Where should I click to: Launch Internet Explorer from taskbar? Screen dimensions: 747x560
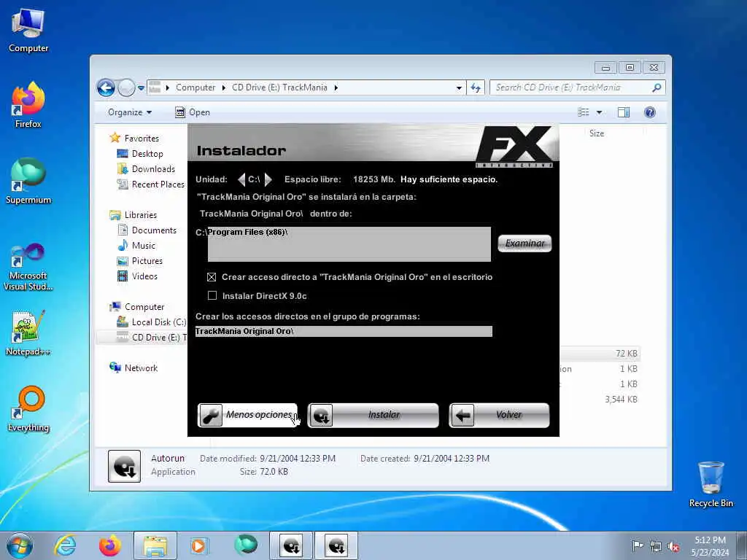click(64, 545)
